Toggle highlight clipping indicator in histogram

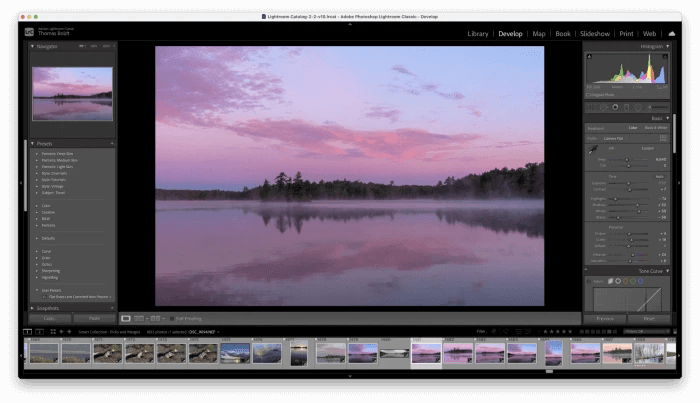665,56
